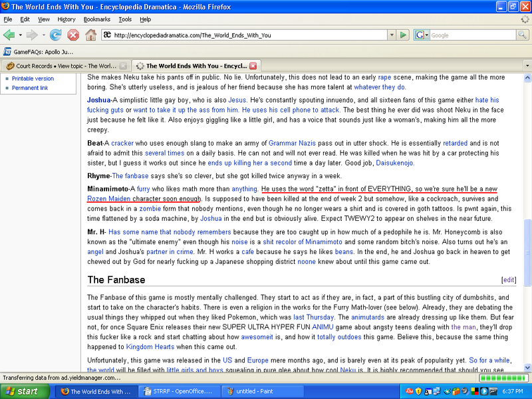Follow the last Thursday link
Image resolution: width=532 pixels, height=399 pixels.
(x=313, y=317)
